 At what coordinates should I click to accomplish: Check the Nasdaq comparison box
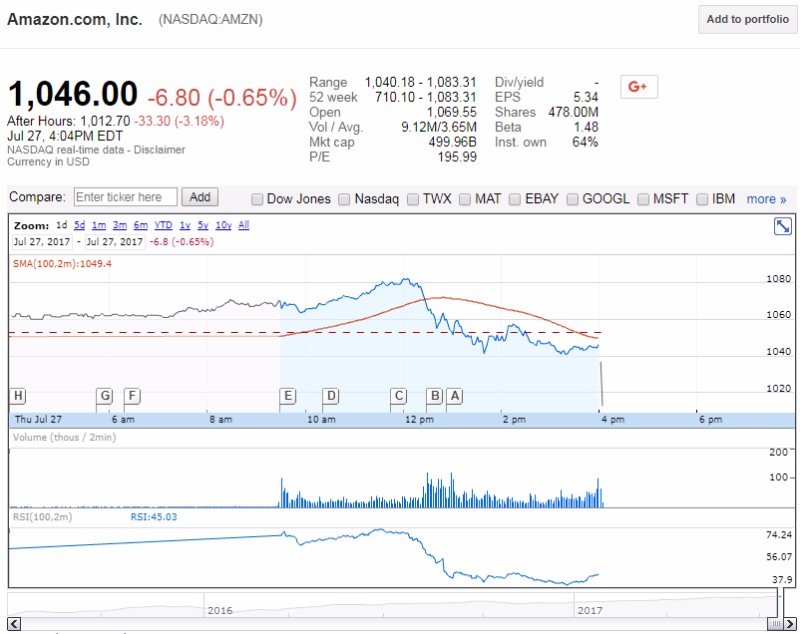[x=344, y=199]
